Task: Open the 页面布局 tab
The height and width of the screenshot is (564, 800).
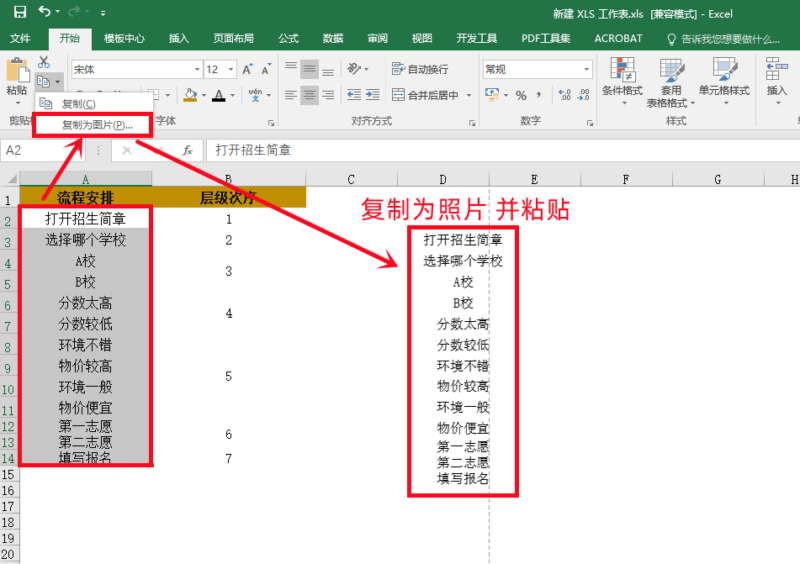Action: click(233, 38)
